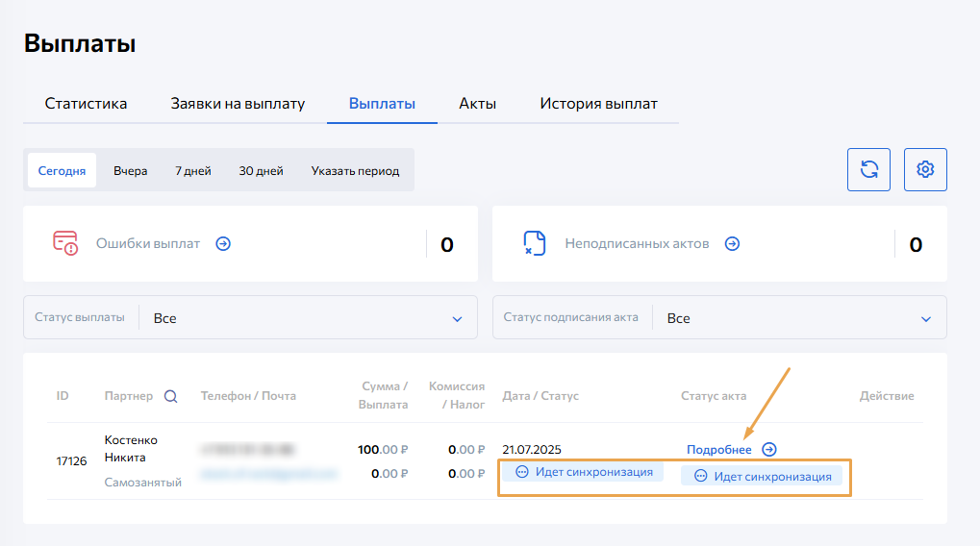980x546 pixels.
Task: Open the Подробнее link in act status
Action: (x=718, y=449)
